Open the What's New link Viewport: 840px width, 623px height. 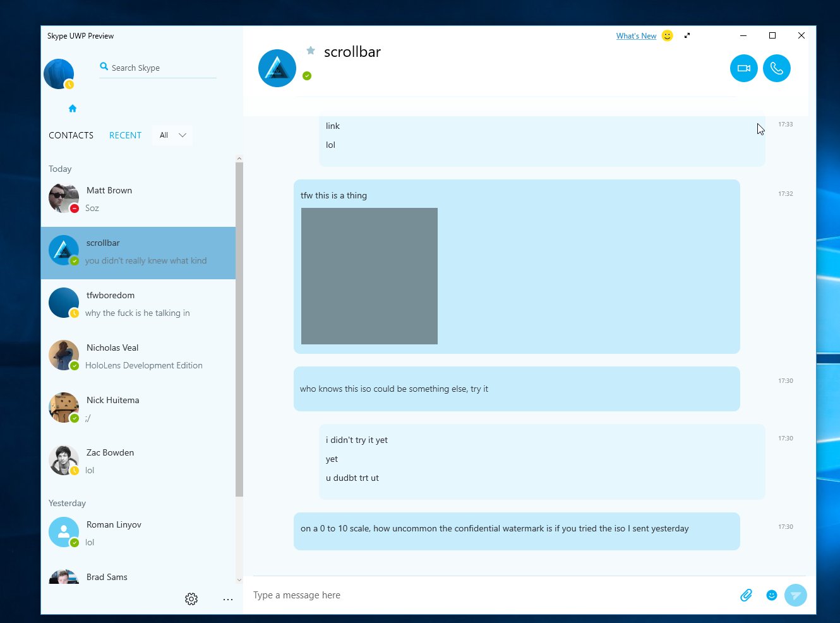636,36
